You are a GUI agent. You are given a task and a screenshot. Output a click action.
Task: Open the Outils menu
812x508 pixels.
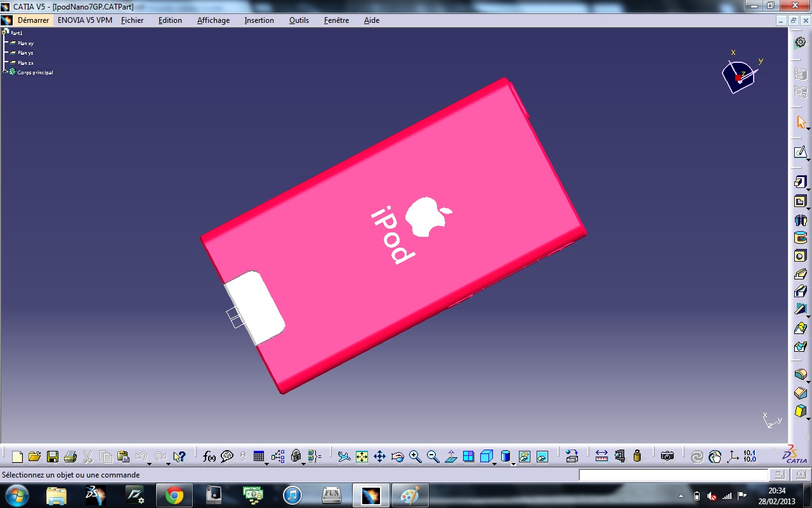click(x=299, y=20)
